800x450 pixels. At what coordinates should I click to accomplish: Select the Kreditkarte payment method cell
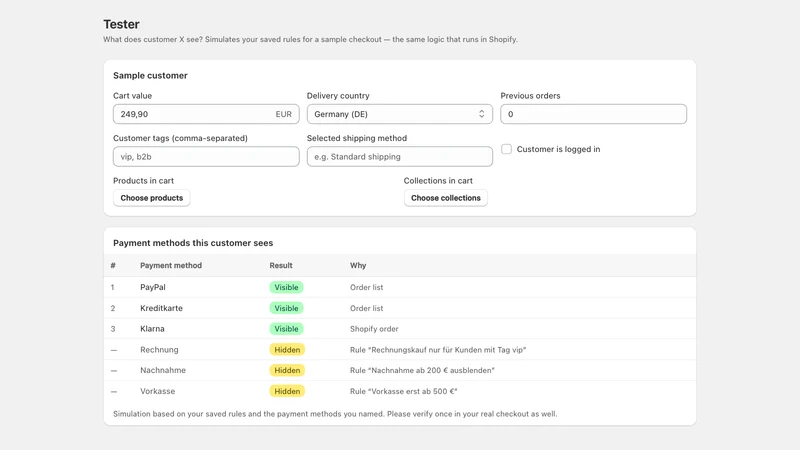pyautogui.click(x=161, y=308)
